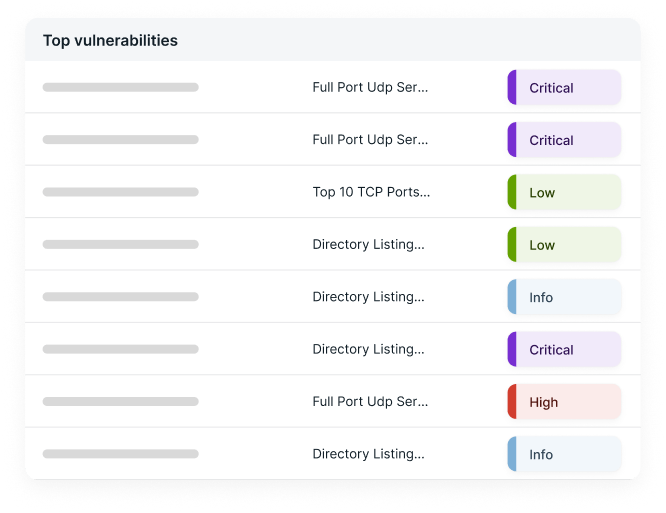
Task: Open the Directory Listing entry in the fifth row
Action: (x=368, y=297)
